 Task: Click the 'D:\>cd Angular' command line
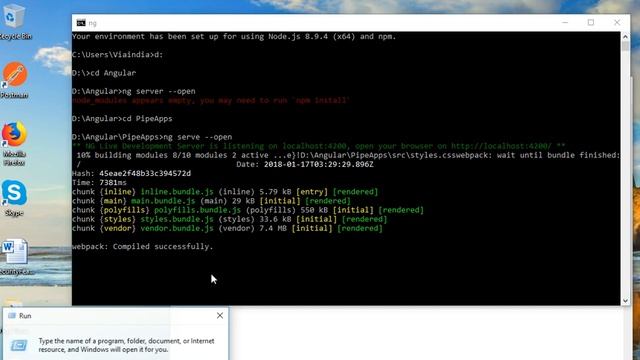104,73
